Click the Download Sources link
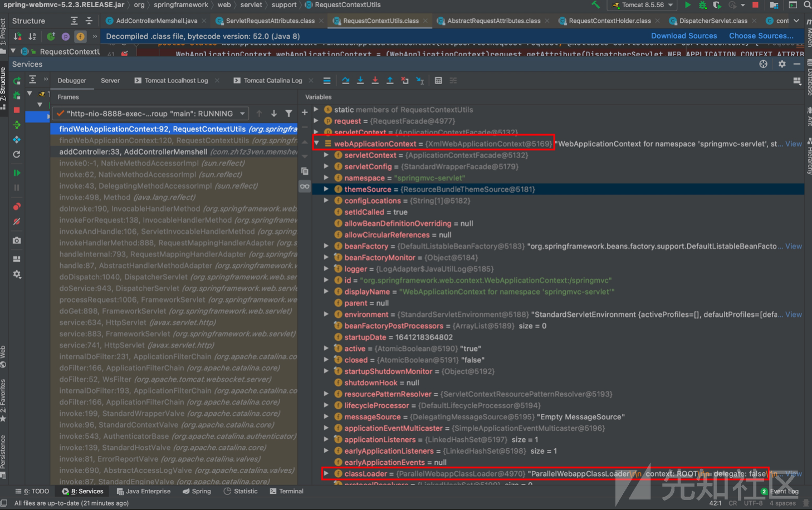Viewport: 812px width, 510px height. click(x=684, y=36)
